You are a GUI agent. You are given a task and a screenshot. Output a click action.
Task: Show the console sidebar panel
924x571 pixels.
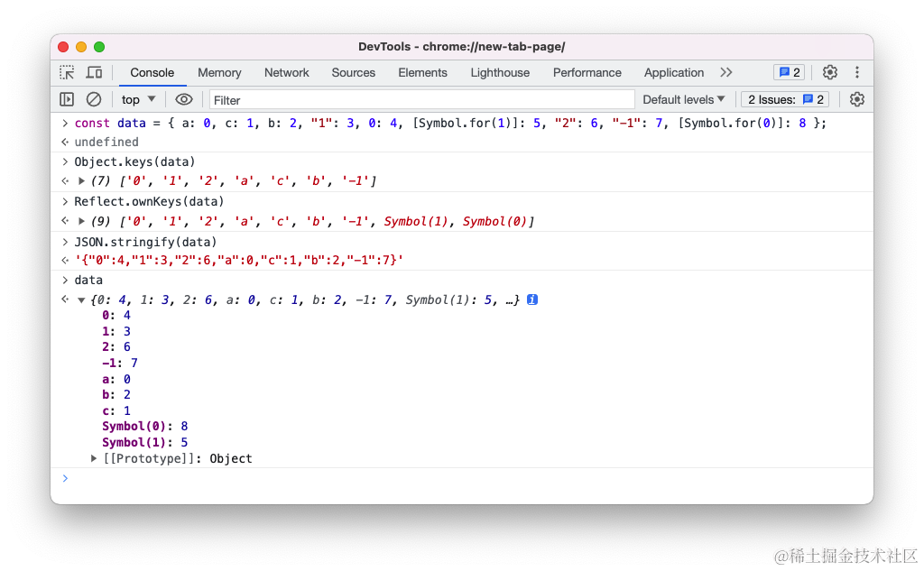(x=67, y=99)
